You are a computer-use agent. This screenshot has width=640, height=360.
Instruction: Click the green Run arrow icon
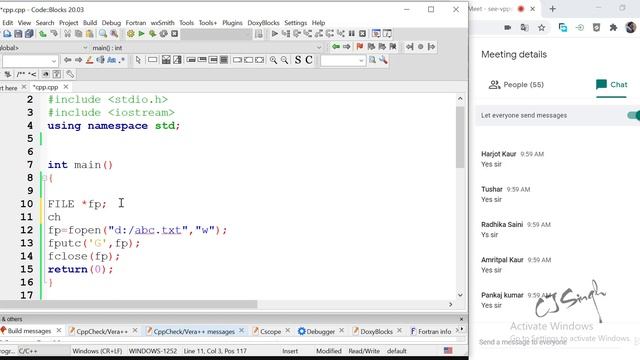pyautogui.click(x=142, y=34)
